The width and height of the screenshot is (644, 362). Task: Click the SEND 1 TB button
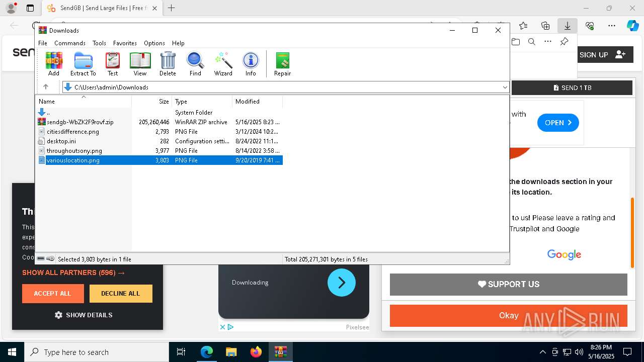point(572,87)
